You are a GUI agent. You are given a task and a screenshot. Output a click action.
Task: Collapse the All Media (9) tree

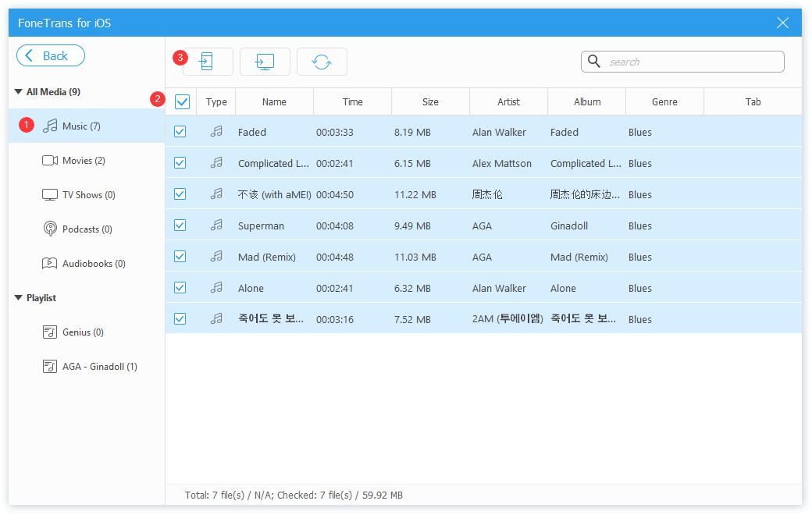[18, 91]
